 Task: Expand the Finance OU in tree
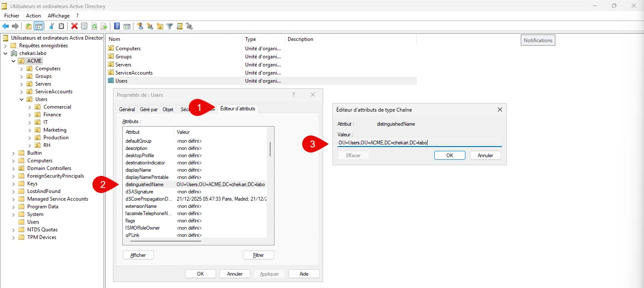pos(29,115)
